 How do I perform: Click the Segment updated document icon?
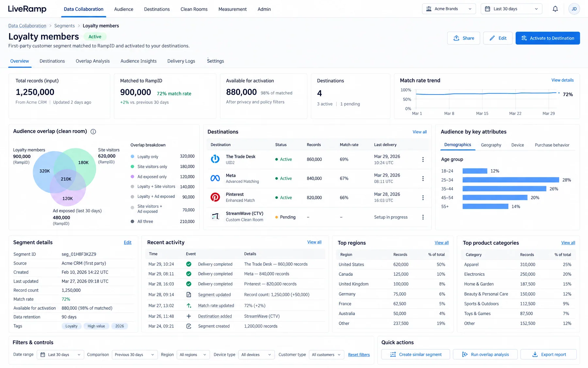click(188, 294)
